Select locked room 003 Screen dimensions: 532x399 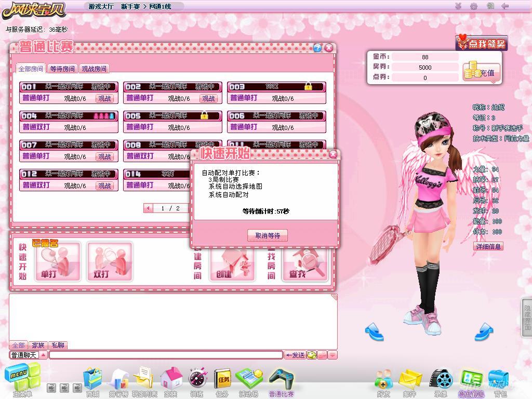(x=276, y=92)
